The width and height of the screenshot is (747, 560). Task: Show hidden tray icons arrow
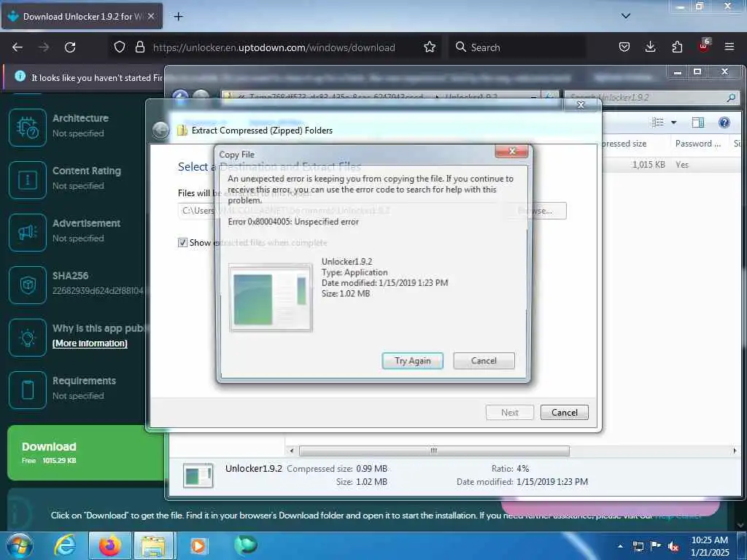(x=620, y=546)
